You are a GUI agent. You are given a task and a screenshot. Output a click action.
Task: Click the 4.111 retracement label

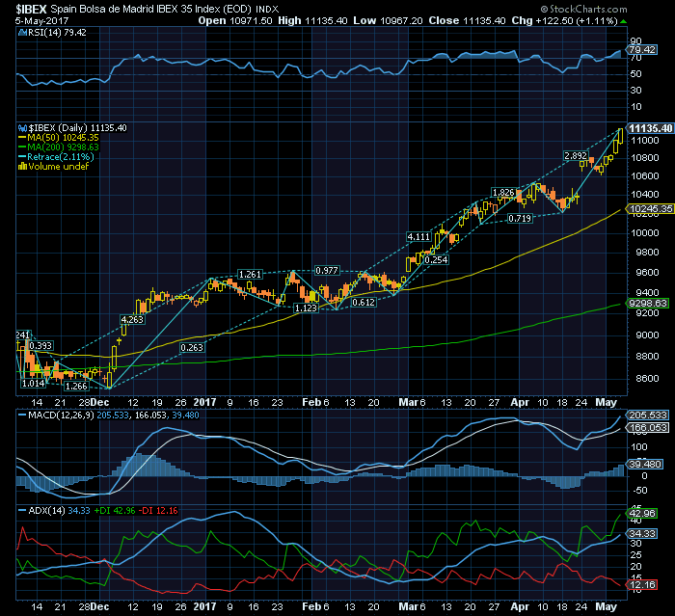(x=418, y=237)
